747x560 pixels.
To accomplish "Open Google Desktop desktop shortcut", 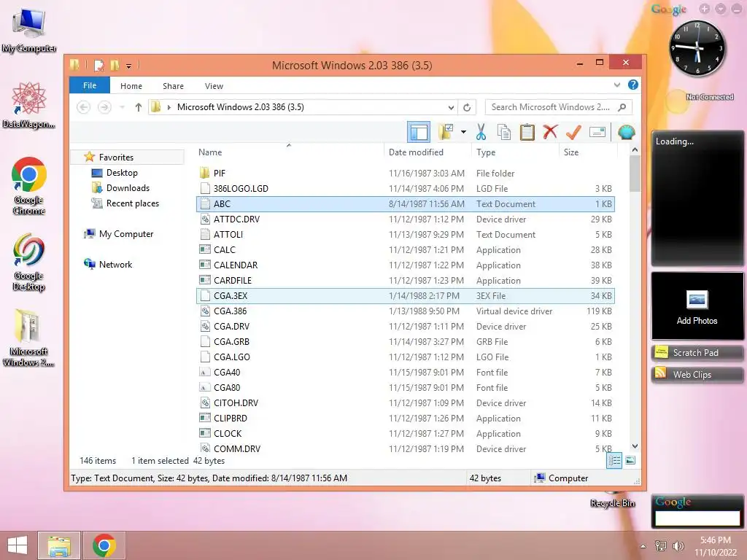I will 28,262.
